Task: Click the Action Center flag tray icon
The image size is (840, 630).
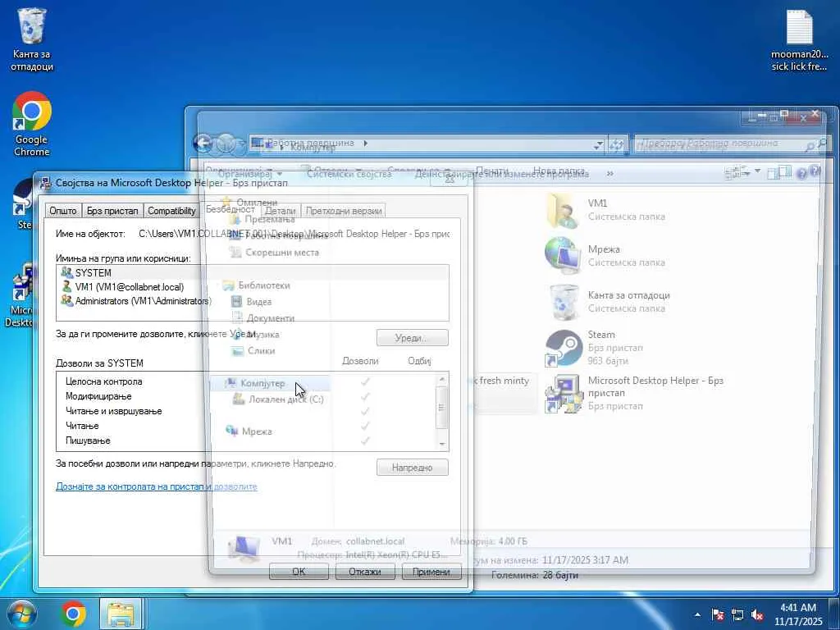Action: coord(718,614)
